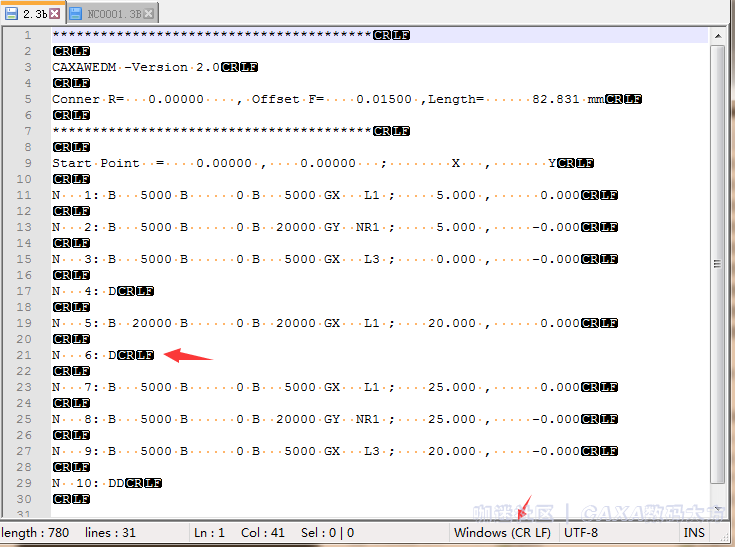Click the save icon on NC0001.3B tab
Viewport: 735px width, 547px height.
pos(75,14)
